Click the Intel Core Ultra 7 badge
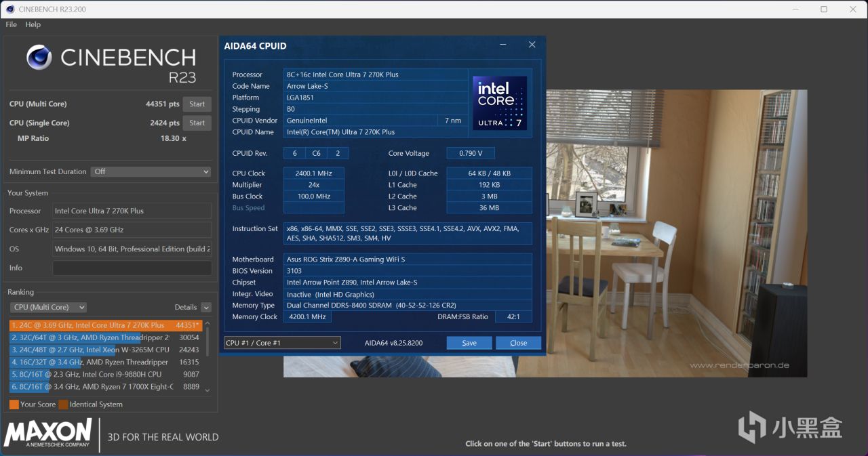The height and width of the screenshot is (456, 868). click(500, 103)
